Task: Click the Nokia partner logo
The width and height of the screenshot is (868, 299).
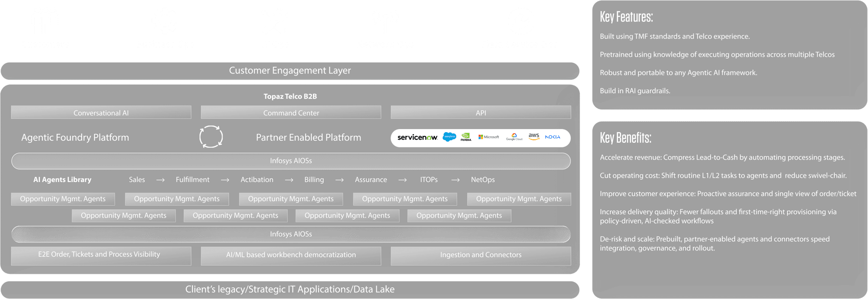Action: [x=552, y=137]
